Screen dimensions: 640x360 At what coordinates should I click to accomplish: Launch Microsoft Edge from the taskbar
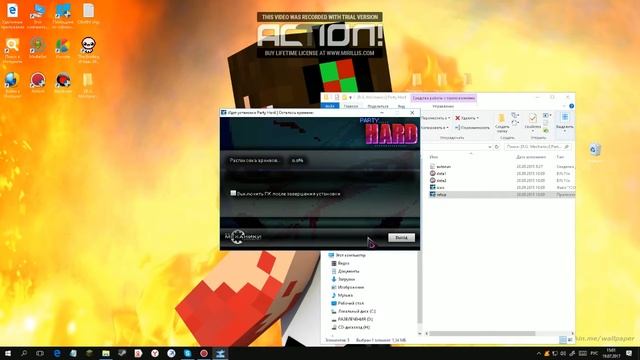[57, 353]
